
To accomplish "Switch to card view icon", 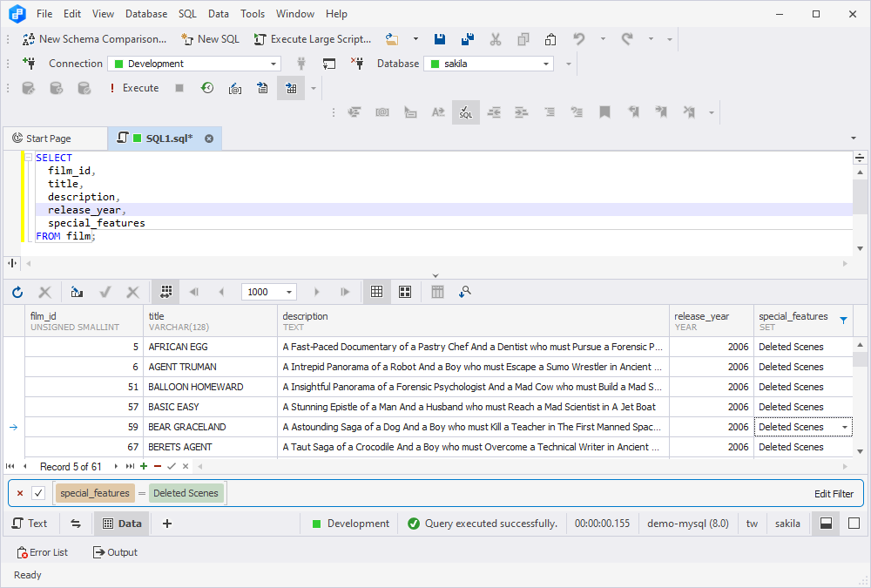I will (x=405, y=292).
